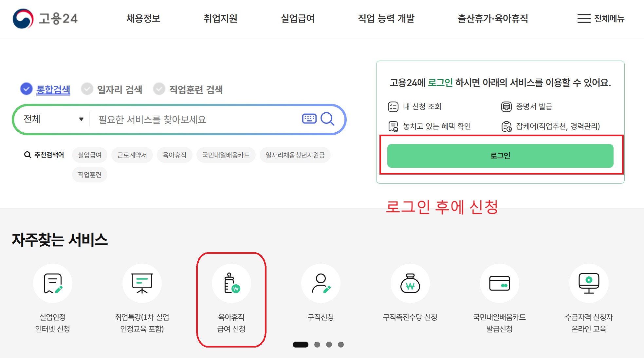Viewport: 644px width, 358px height.
Task: Open the on-screen keyboard icon in search bar
Action: 309,119
